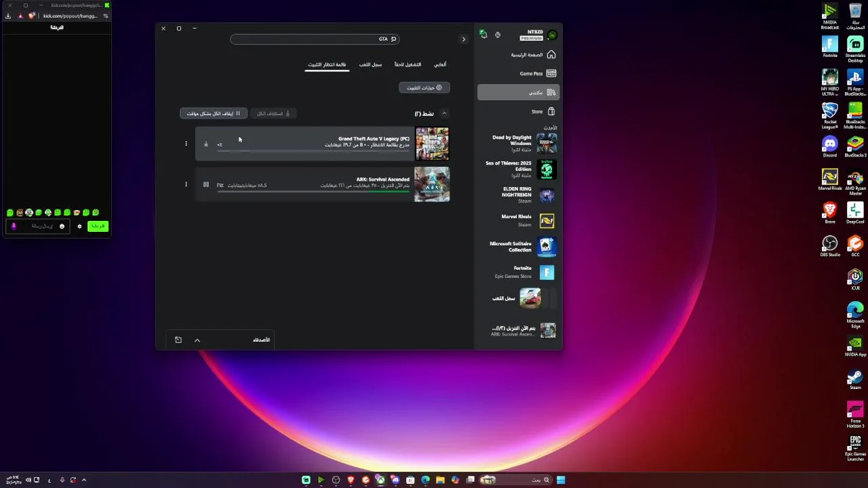Click the green chat button in the Kick window
This screenshot has width=868, height=488.
coord(98,226)
